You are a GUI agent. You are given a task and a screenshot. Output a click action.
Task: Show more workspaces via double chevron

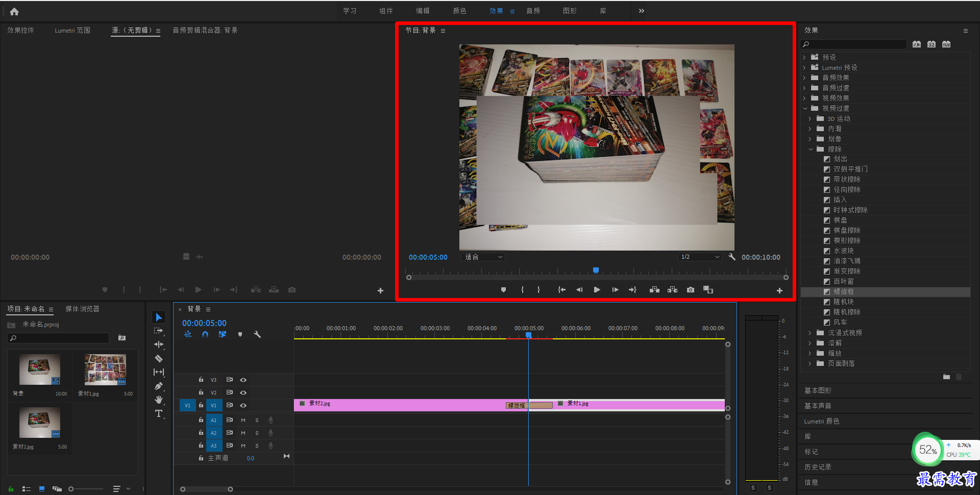642,11
